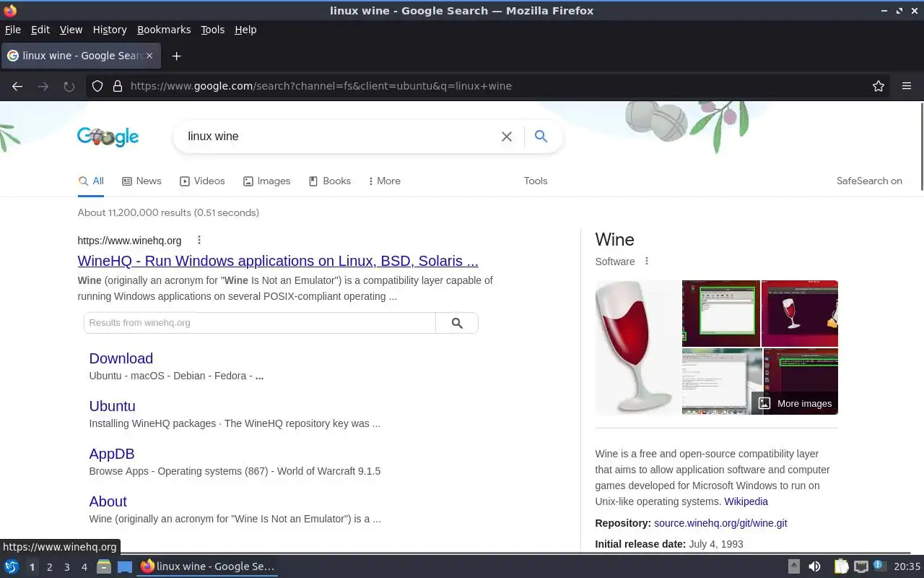Click the page vertical scrollbar
This screenshot has width=924, height=578.
click(921, 147)
